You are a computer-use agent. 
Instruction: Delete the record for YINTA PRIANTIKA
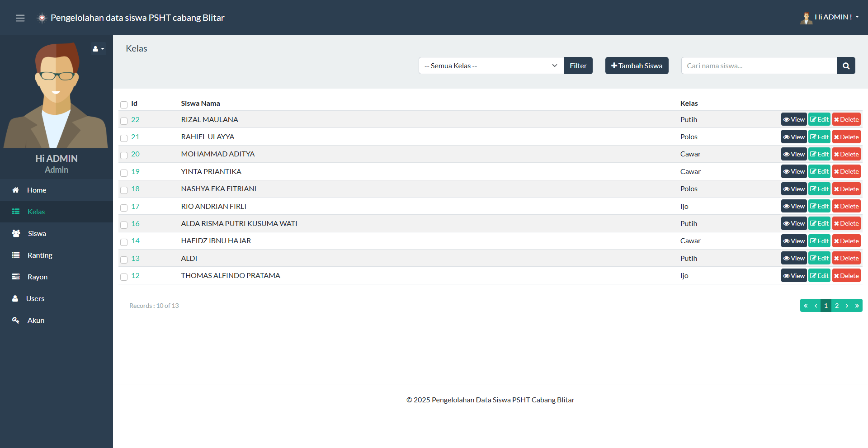846,172
